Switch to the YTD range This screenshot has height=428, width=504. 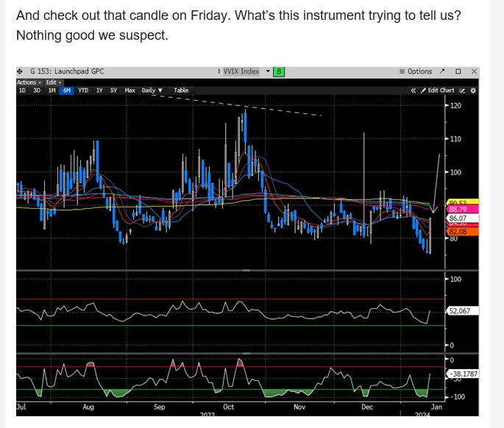(x=83, y=90)
